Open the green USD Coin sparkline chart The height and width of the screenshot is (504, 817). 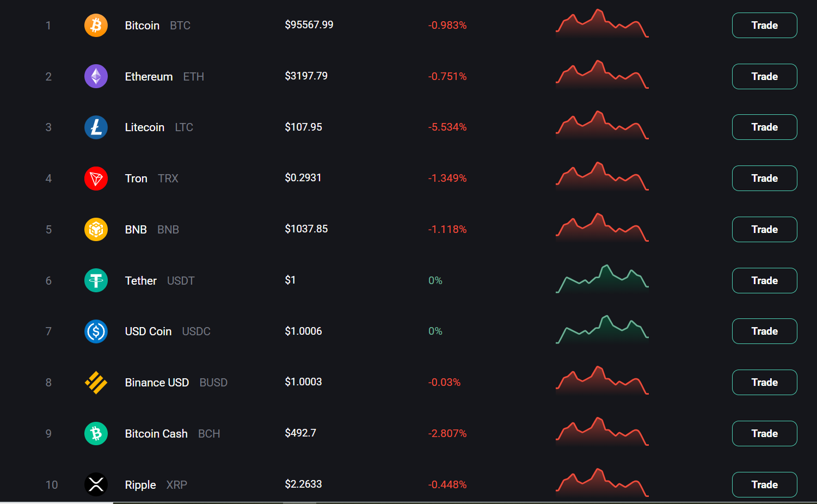point(602,330)
